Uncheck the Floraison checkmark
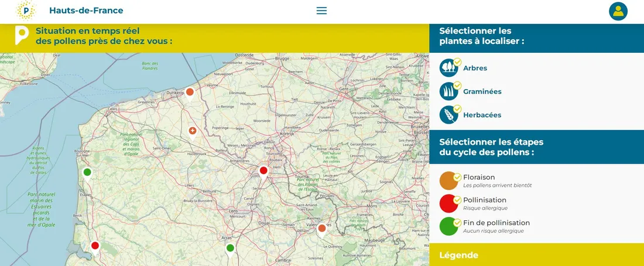This screenshot has width=644, height=266. [x=457, y=177]
